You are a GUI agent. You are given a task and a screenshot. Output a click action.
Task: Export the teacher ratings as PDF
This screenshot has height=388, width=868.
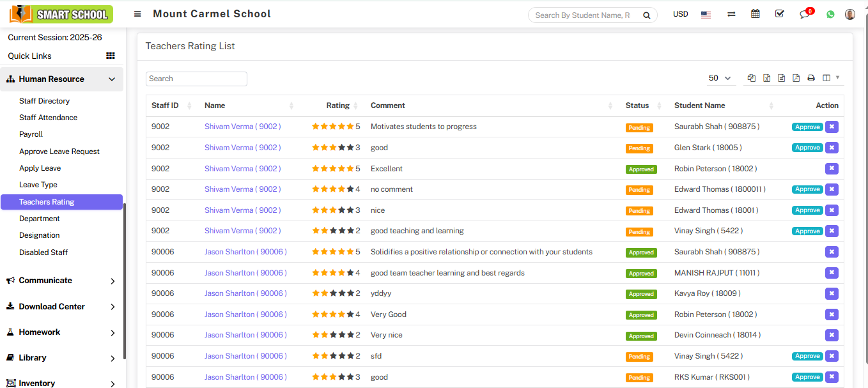[x=796, y=77]
